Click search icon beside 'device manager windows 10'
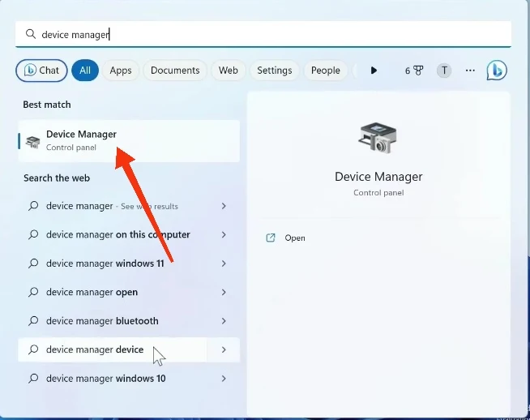This screenshot has height=420, width=530. pyautogui.click(x=33, y=378)
